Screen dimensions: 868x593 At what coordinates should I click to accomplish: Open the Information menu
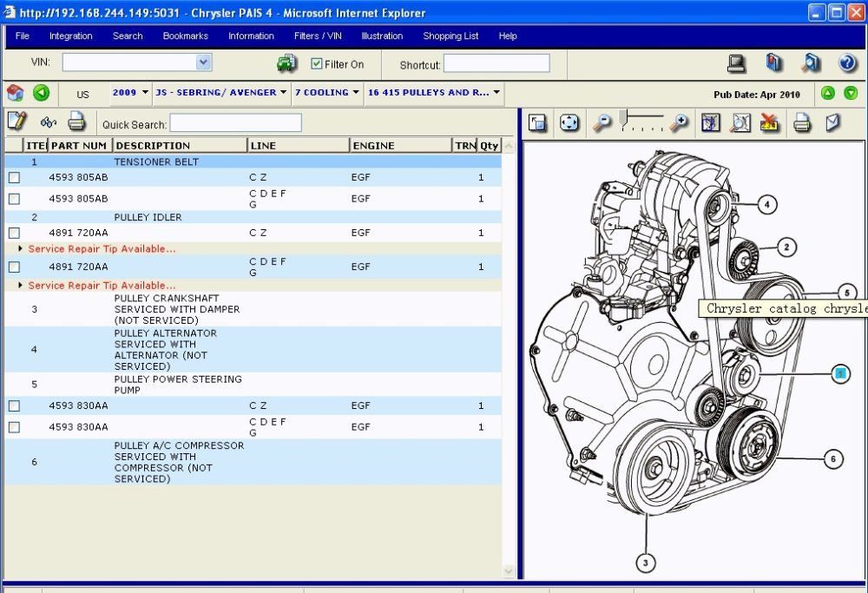pos(252,36)
